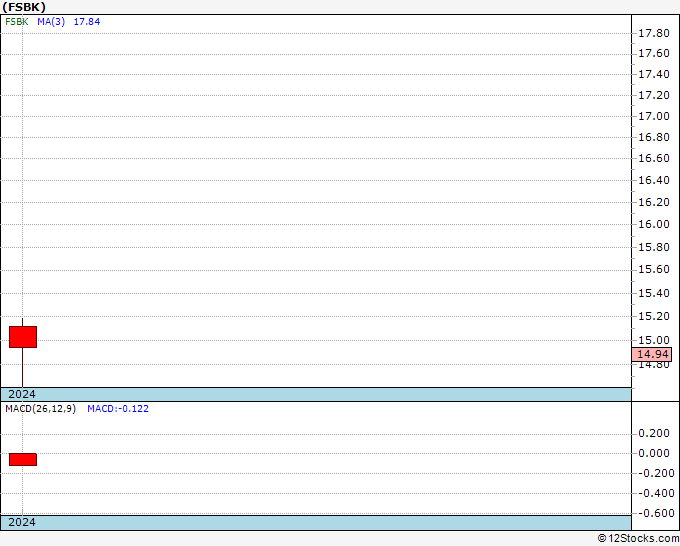Click the 16.00 price axis label
This screenshot has height=546, width=680.
[x=654, y=225]
